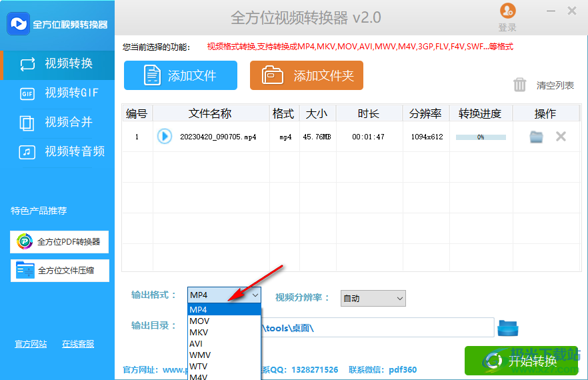Click the 45.76MB size cell
This screenshot has width=588, height=380.
pos(317,137)
